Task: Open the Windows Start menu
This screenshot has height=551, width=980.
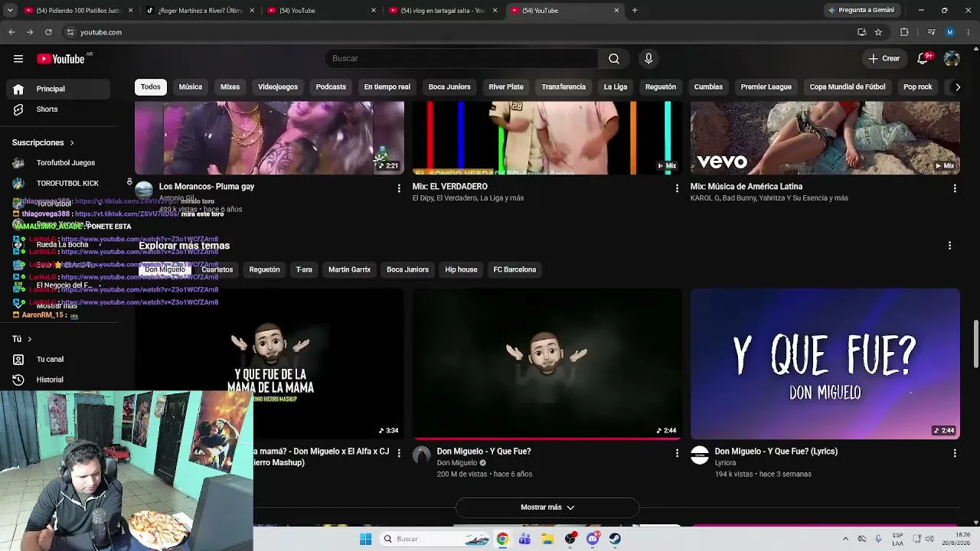Action: tap(366, 539)
